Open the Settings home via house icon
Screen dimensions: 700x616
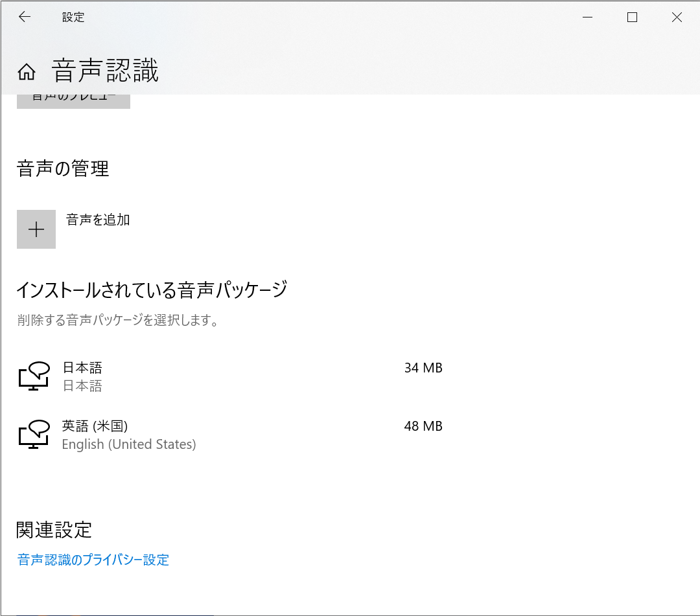click(26, 72)
